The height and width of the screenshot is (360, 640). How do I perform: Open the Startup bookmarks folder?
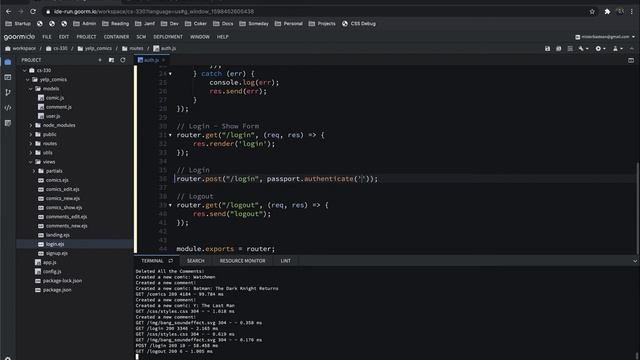point(18,24)
